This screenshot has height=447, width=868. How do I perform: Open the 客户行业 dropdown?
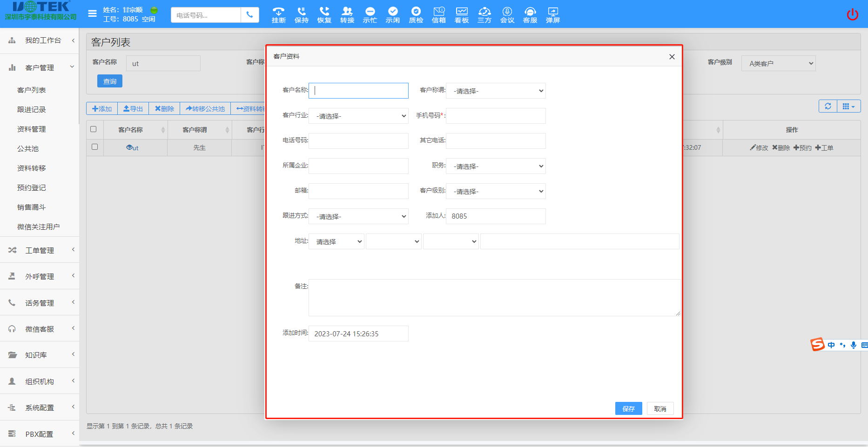358,116
